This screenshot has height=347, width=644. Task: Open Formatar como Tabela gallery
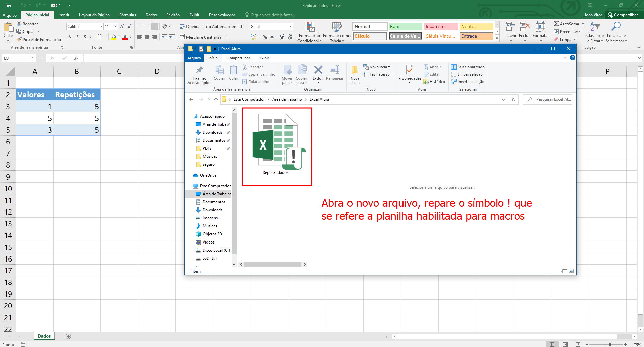[x=336, y=32]
